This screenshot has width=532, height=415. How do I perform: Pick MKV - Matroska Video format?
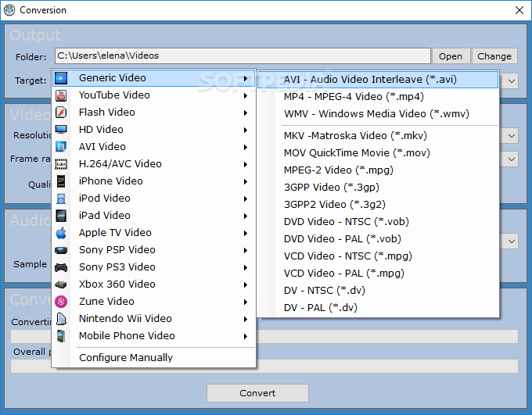click(378, 136)
